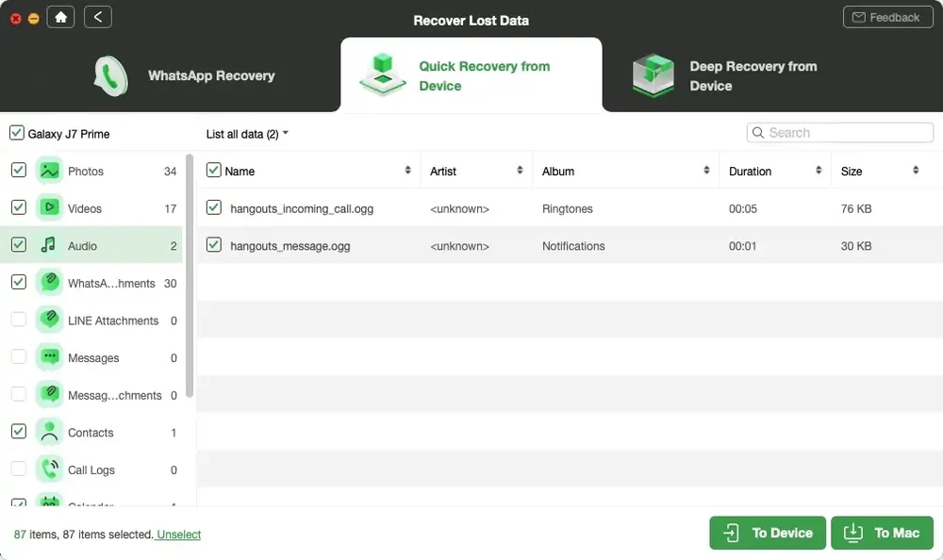
Task: Select the Call Logs phone icon
Action: tap(49, 469)
